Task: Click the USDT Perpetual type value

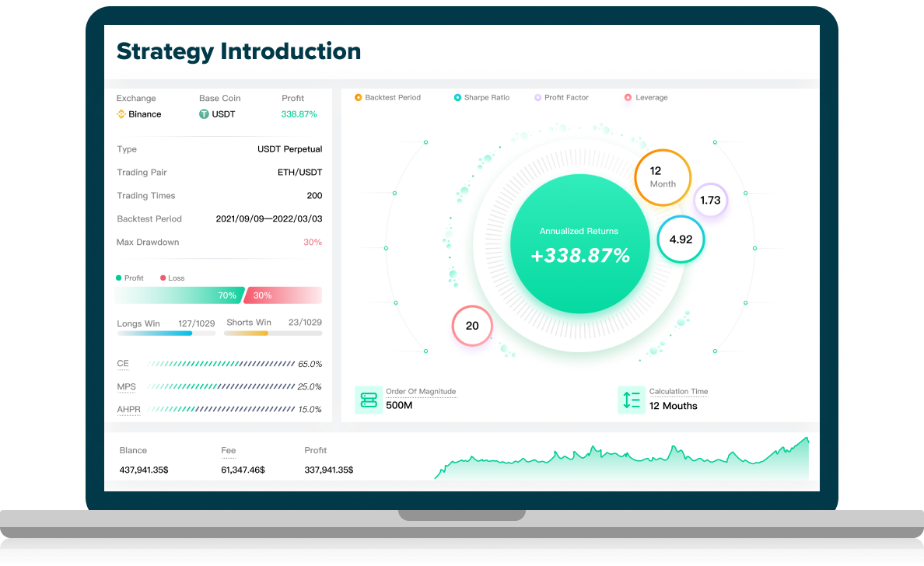Action: click(x=290, y=149)
